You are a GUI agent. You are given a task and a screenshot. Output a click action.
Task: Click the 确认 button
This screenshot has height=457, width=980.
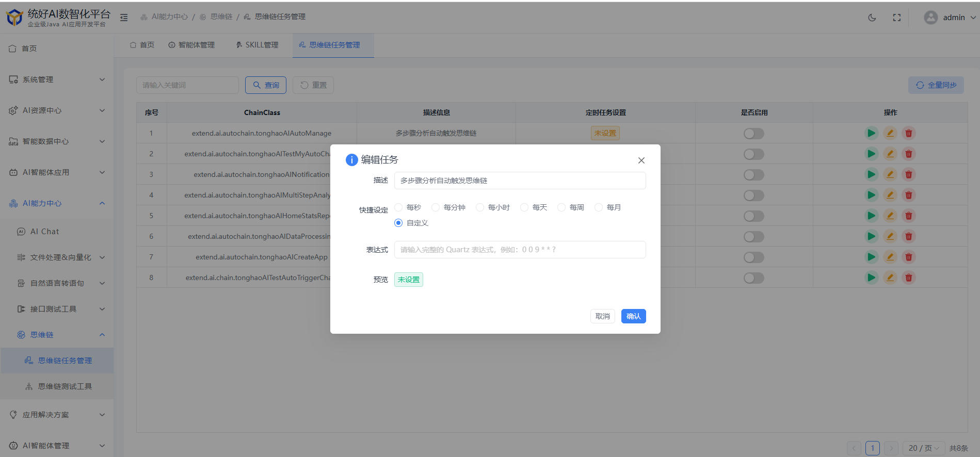[633, 316]
